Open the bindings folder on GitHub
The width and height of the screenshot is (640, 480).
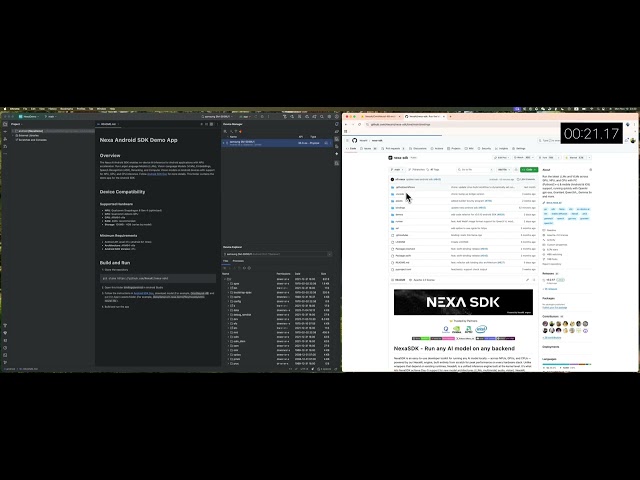click(x=400, y=208)
